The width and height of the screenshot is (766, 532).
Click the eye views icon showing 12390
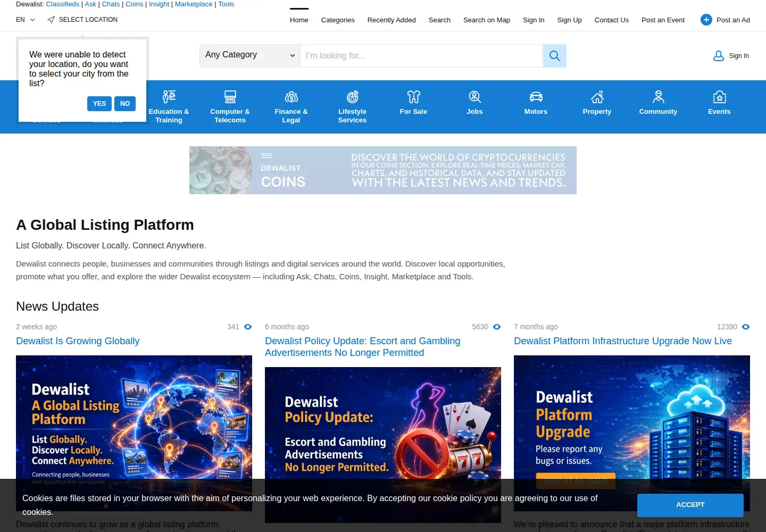[x=746, y=327]
